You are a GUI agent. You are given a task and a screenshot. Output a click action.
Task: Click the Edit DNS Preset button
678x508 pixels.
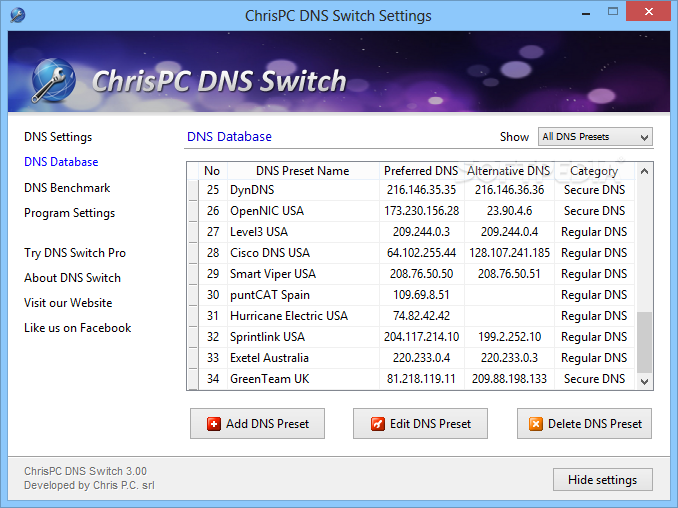(420, 424)
